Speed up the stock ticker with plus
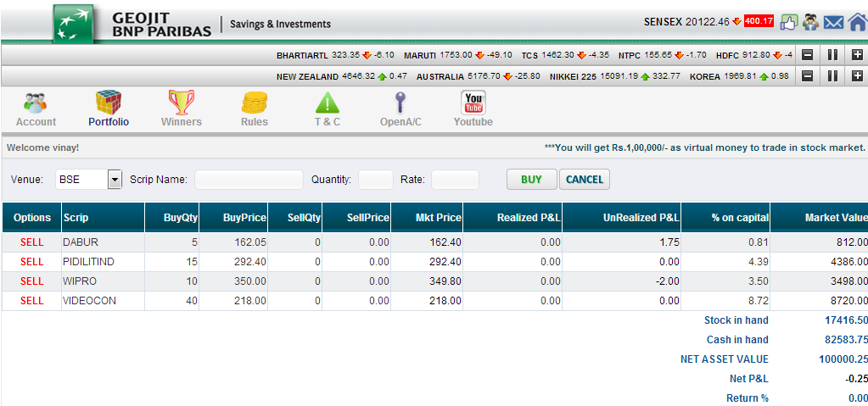The height and width of the screenshot is (406, 868). [x=857, y=55]
